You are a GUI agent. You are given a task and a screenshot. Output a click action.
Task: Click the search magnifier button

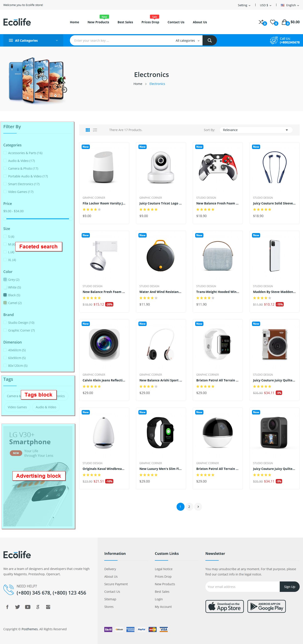(209, 41)
